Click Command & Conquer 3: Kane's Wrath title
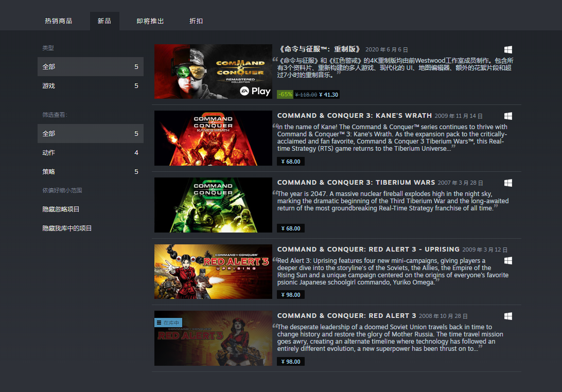This screenshot has height=392, width=562. (355, 116)
